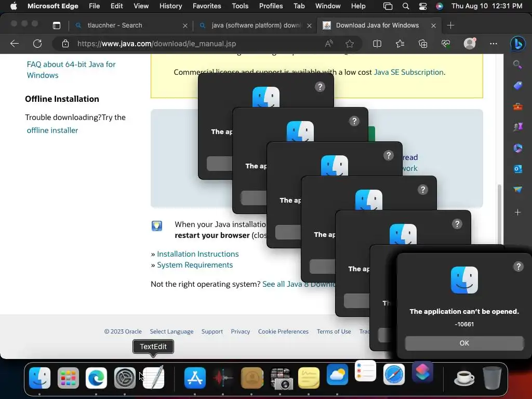Open Stickies in the Dock
Image resolution: width=532 pixels, height=399 pixels.
(309, 378)
